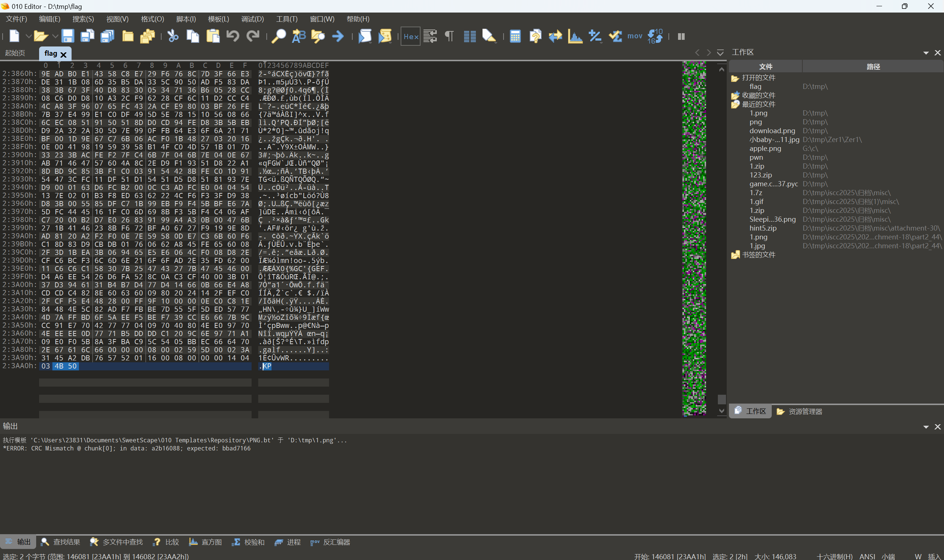The width and height of the screenshot is (944, 560).
Task: Click the hex editor scrollbar thumb
Action: (x=722, y=399)
